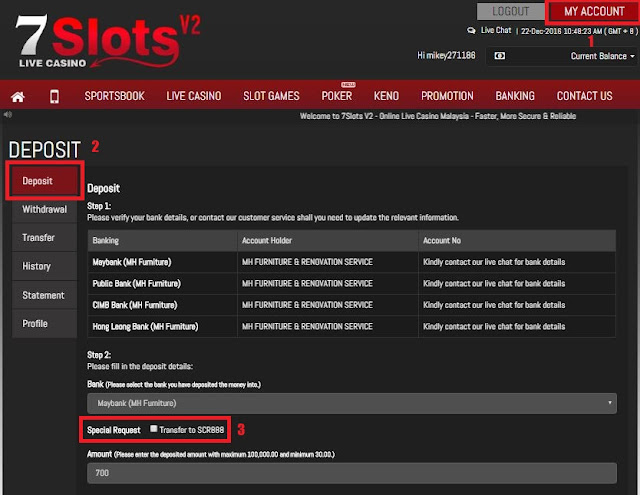Click the Account Holder column header
Screen dimensions: 640x495
point(328,240)
